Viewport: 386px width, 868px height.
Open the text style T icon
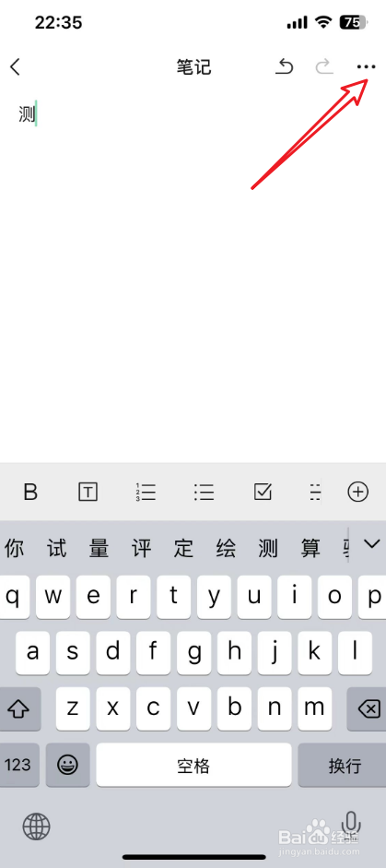coord(88,492)
